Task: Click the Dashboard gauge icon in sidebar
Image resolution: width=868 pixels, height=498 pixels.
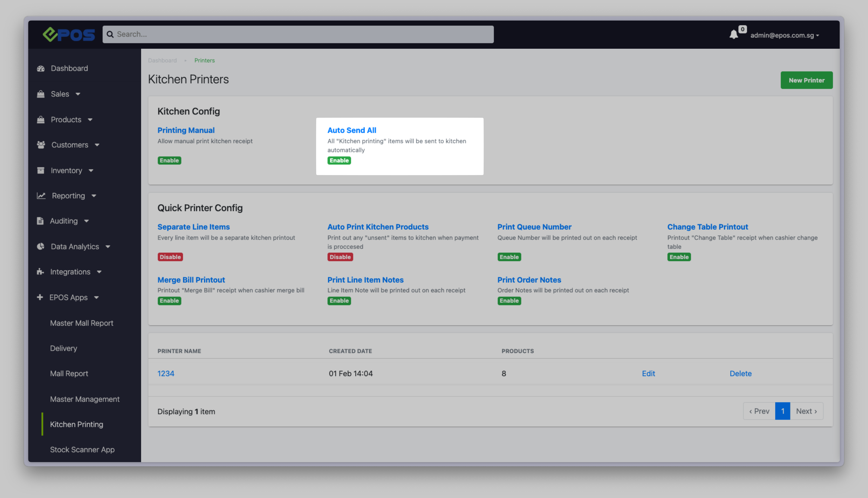Action: (41, 68)
